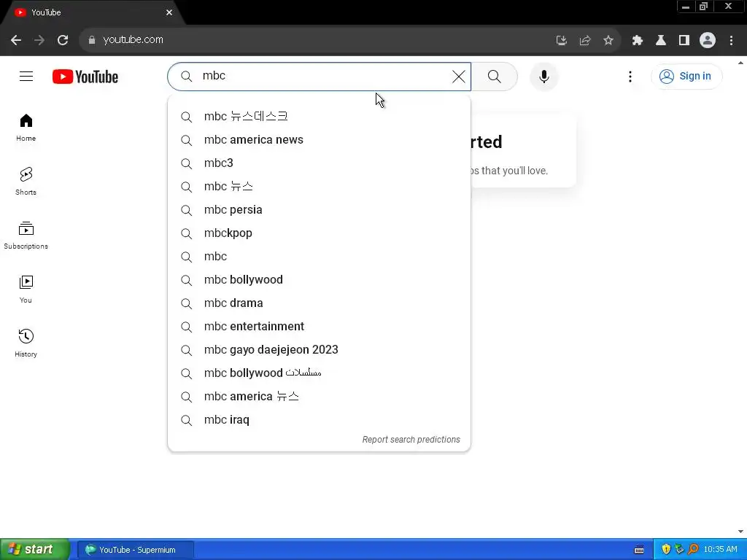This screenshot has height=560, width=747.
Task: Click the security shield tray icon
Action: pyautogui.click(x=666, y=550)
